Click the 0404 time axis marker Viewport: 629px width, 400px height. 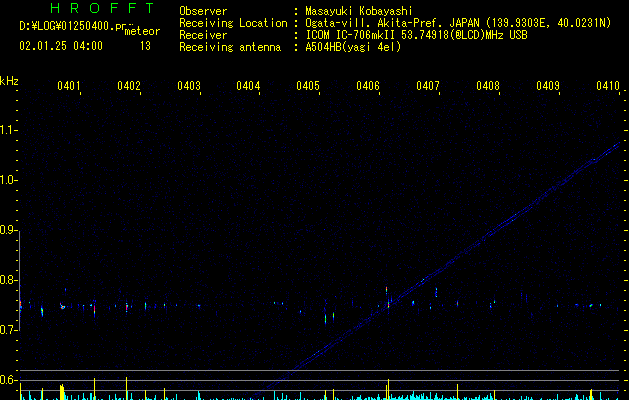click(x=248, y=85)
